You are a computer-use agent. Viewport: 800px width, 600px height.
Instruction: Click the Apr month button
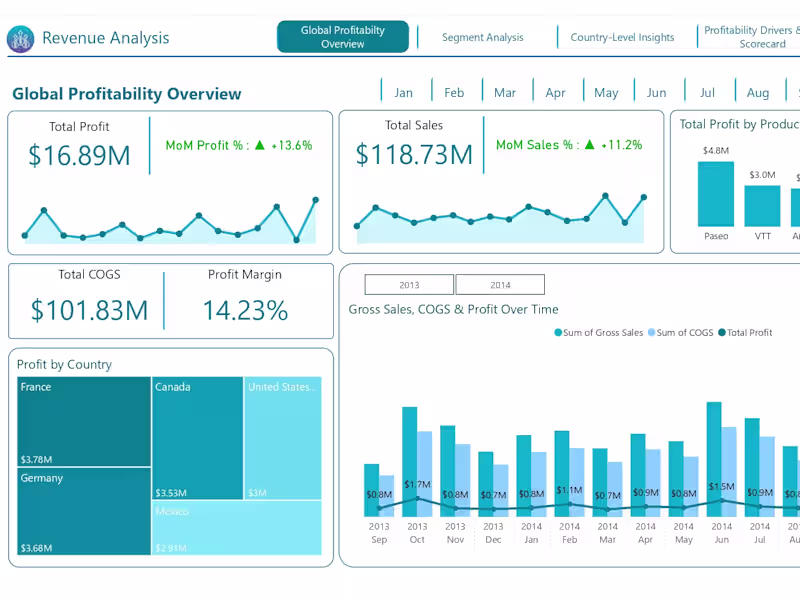coord(556,91)
